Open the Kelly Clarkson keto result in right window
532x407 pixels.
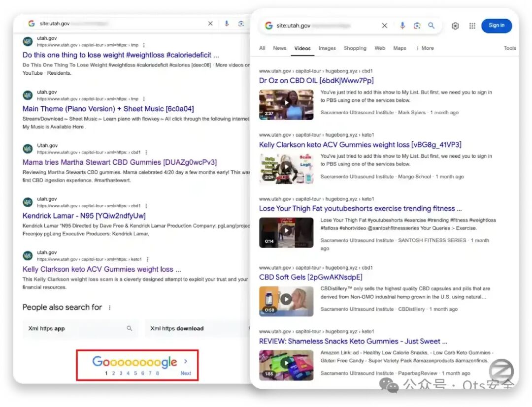[360, 145]
